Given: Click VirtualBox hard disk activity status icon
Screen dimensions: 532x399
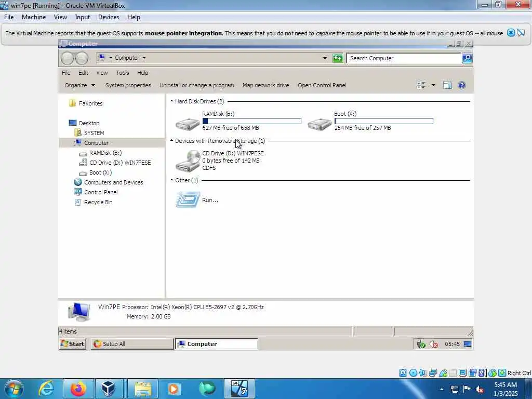Looking at the screenshot, I should [403, 373].
